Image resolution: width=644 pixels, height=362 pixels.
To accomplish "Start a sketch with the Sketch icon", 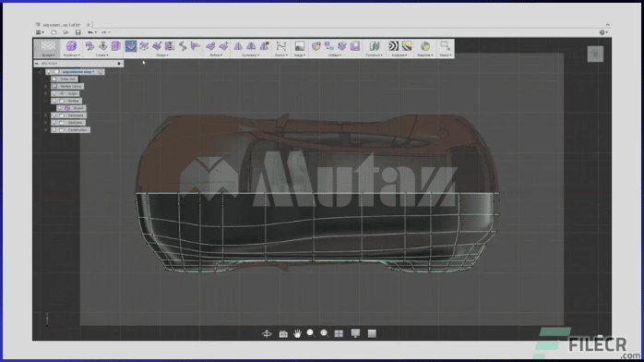I will coord(280,46).
